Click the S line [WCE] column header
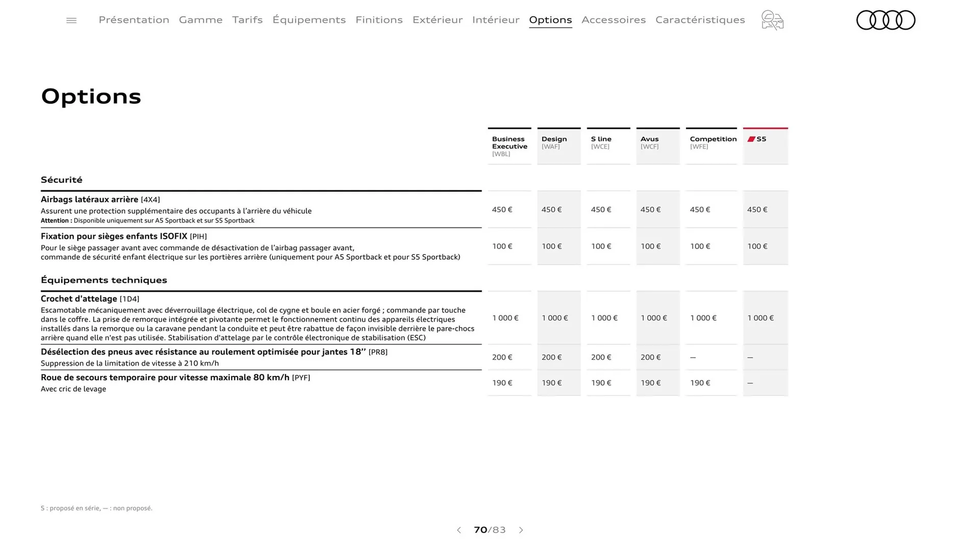Image resolution: width=980 pixels, height=551 pixels. pyautogui.click(x=608, y=146)
